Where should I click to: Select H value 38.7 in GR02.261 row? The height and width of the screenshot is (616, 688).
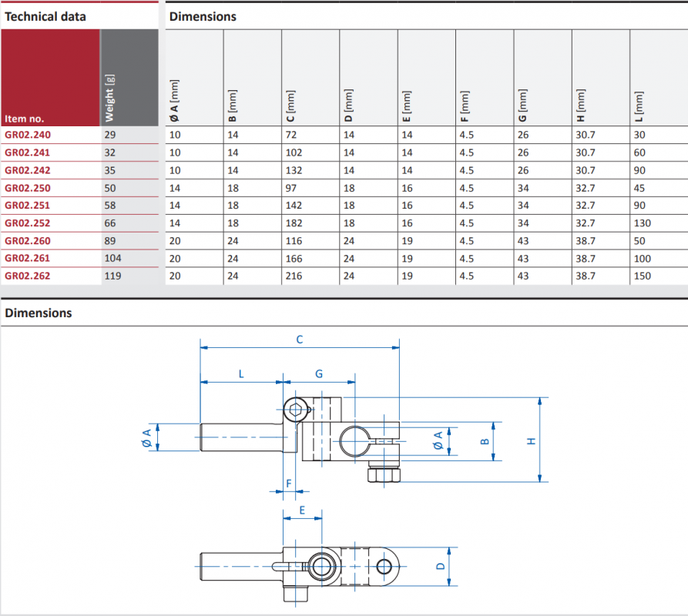[x=586, y=259]
